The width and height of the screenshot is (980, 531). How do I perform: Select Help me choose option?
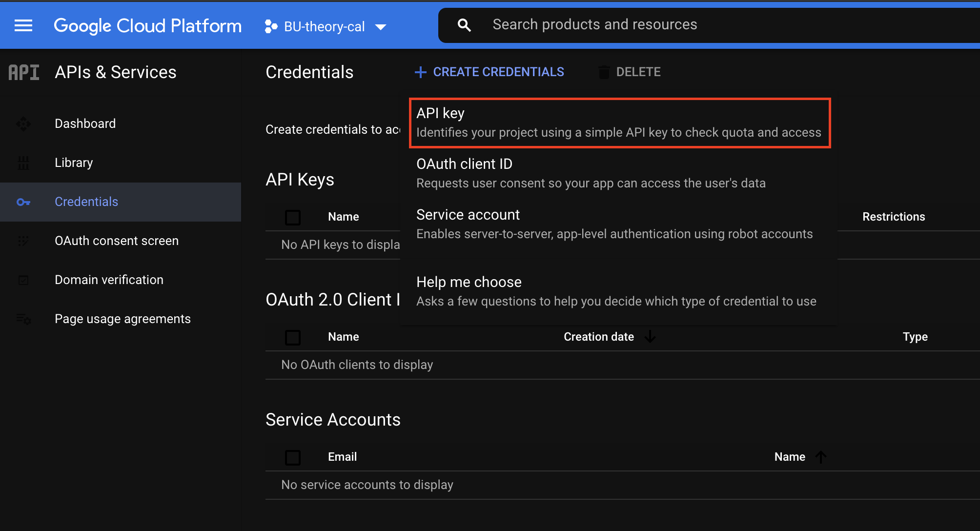[x=619, y=292]
